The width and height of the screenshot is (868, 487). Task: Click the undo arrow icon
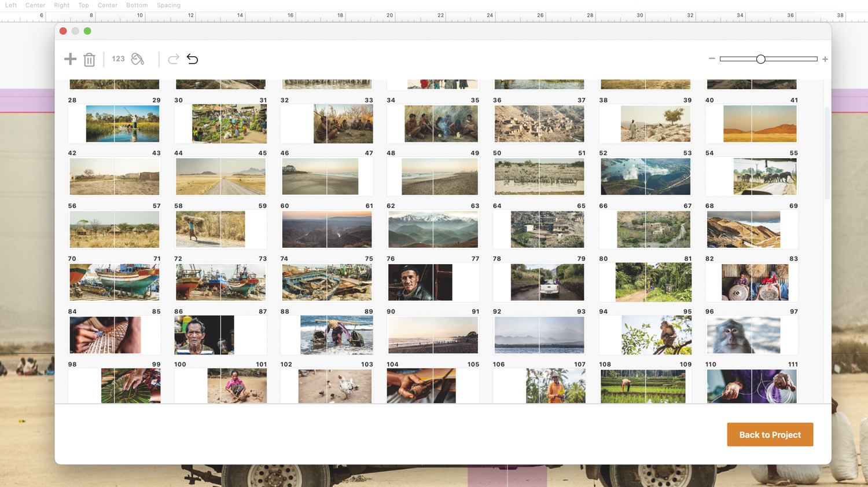193,59
